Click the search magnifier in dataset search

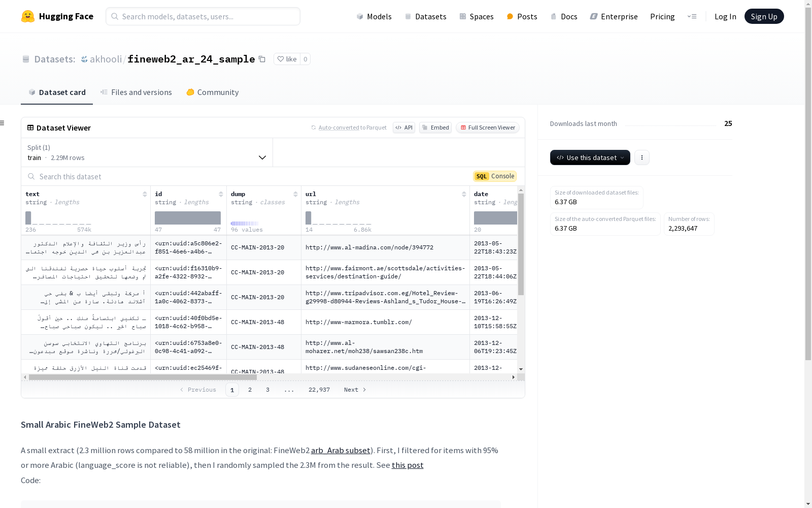click(31, 176)
